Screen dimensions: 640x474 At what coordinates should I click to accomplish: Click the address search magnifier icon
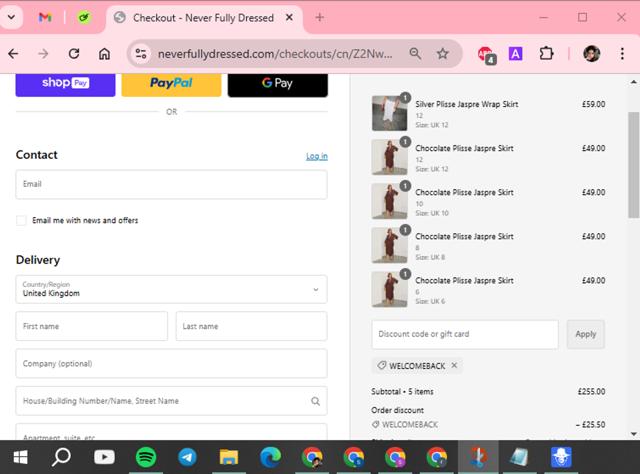(x=316, y=401)
